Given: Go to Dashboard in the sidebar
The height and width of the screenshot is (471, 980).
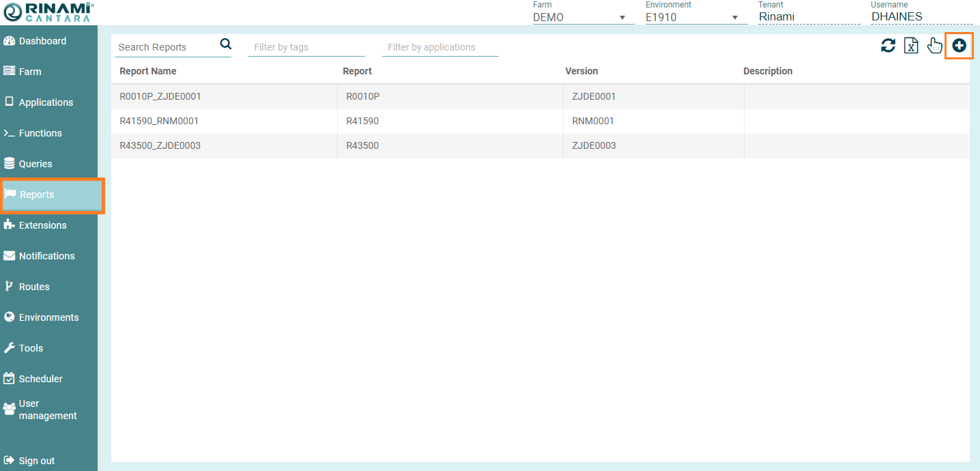Looking at the screenshot, I should point(42,41).
